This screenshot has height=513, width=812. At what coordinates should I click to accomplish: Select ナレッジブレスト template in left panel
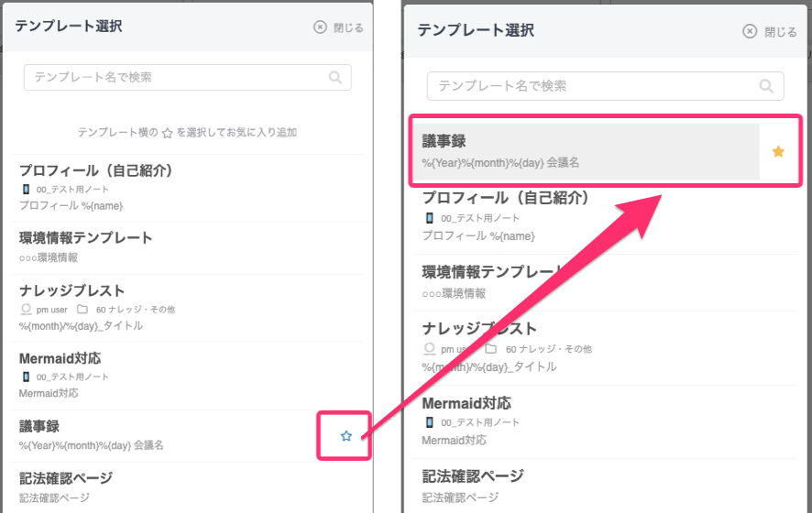tap(71, 290)
